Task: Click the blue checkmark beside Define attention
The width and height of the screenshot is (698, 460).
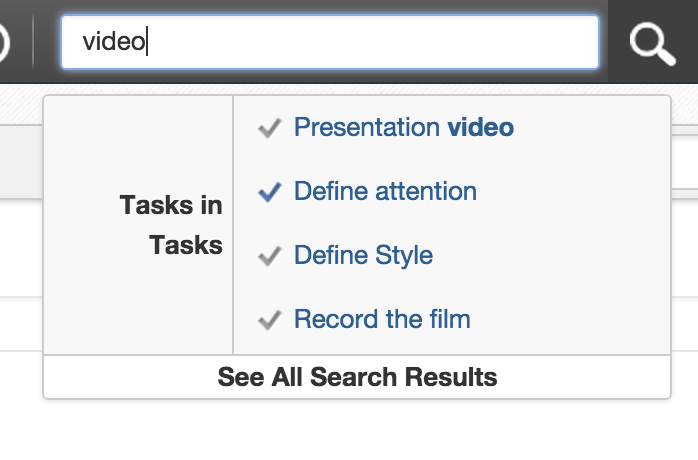Action: point(270,192)
